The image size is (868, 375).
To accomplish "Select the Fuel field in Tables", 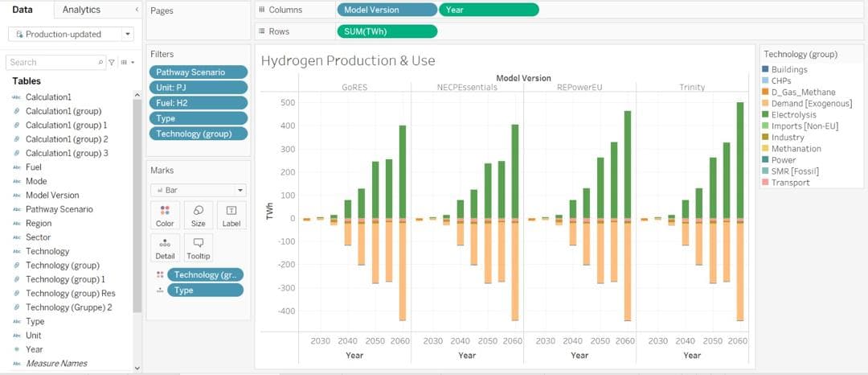I will [33, 167].
